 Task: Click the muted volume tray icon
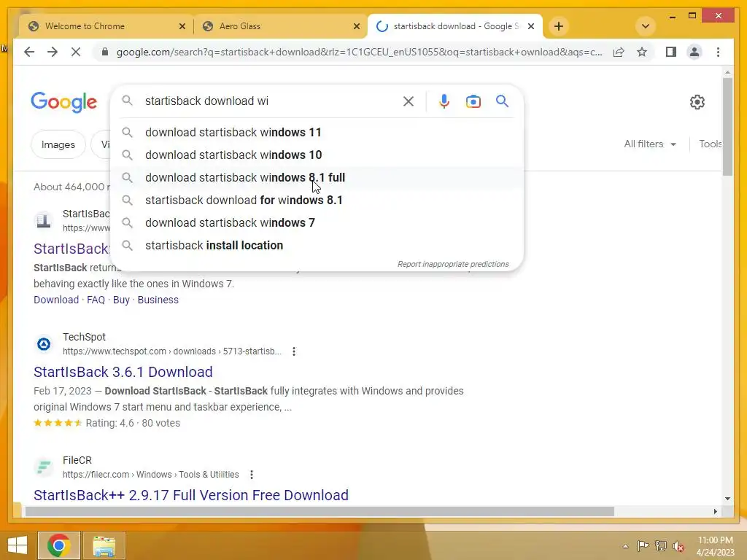[x=678, y=545]
